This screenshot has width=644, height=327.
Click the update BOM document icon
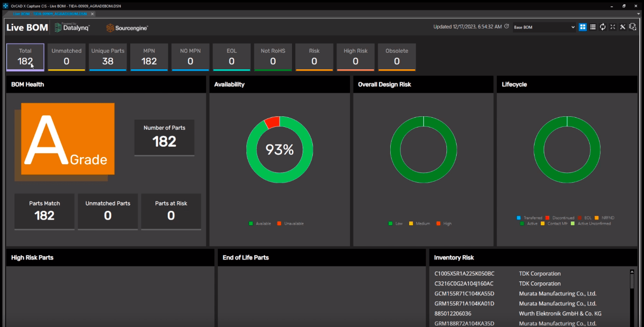click(633, 27)
